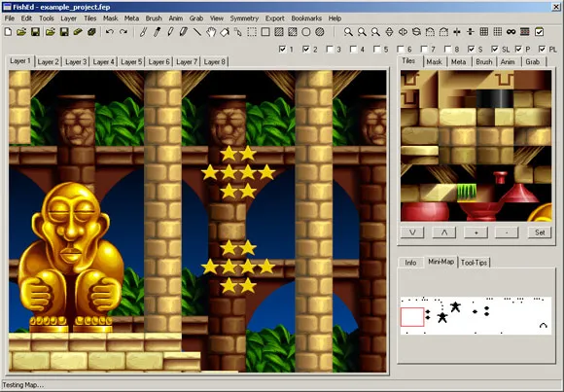This screenshot has height=392, width=564.
Task: Open the Grab tab in the right panel
Action: coord(532,62)
